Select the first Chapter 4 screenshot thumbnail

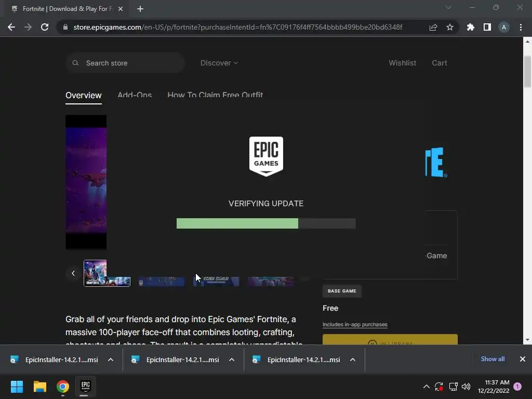tap(107, 273)
